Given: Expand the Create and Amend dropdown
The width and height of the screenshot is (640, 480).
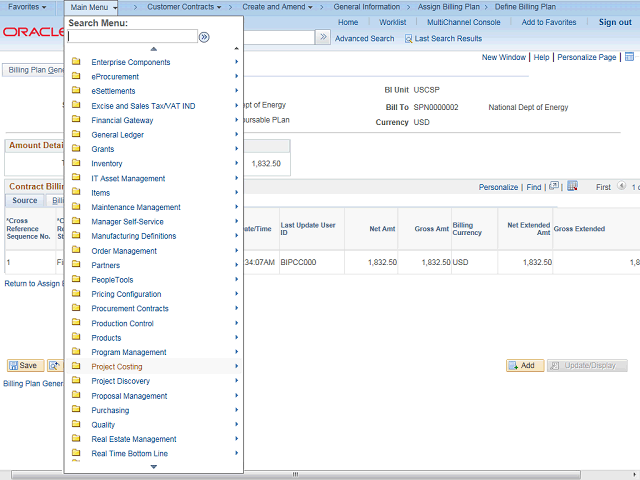Looking at the screenshot, I should [x=279, y=7].
